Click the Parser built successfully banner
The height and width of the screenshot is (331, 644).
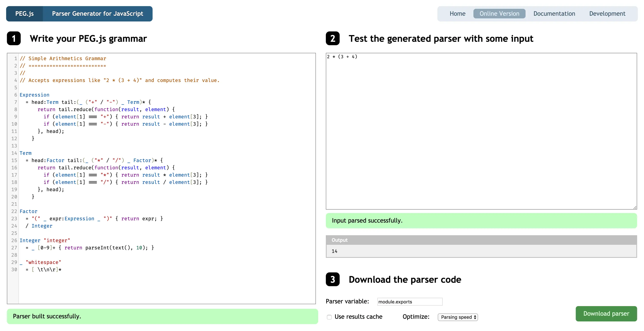coord(47,316)
